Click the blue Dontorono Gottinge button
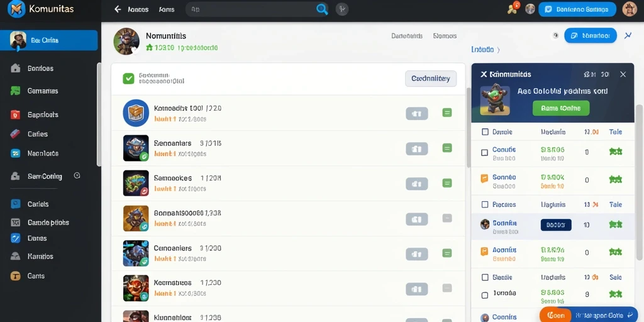The image size is (644, 322). [x=577, y=9]
